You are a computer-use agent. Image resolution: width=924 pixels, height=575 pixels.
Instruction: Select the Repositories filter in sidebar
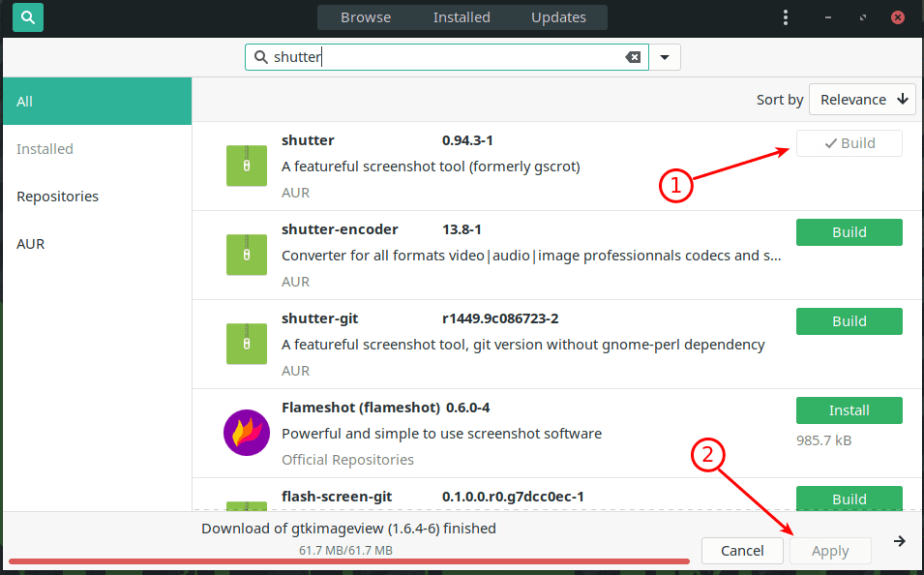coord(97,197)
